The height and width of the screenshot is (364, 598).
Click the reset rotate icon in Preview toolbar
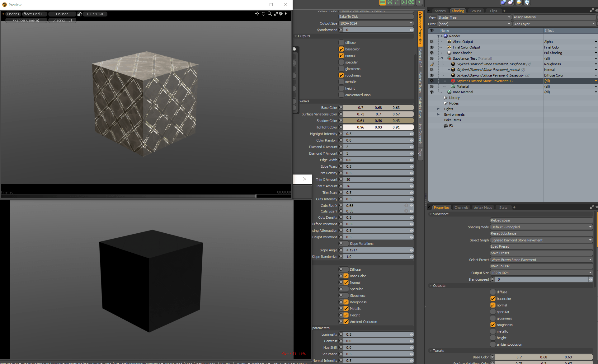[263, 14]
